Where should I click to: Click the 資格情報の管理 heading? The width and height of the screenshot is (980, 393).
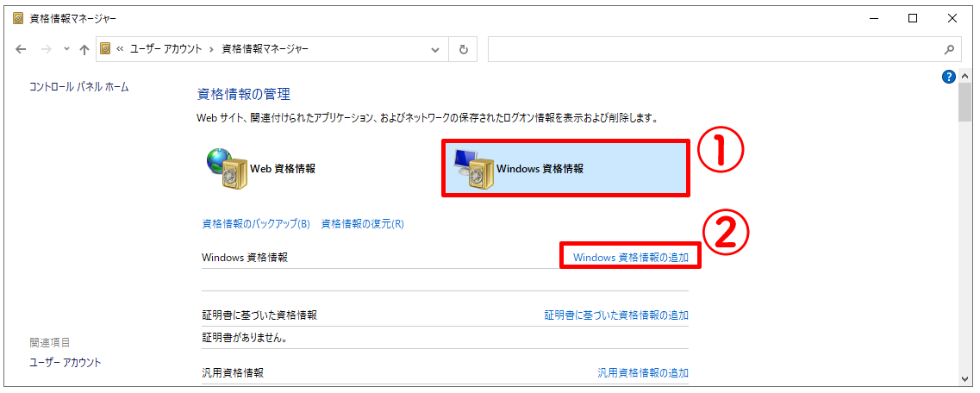coord(244,95)
